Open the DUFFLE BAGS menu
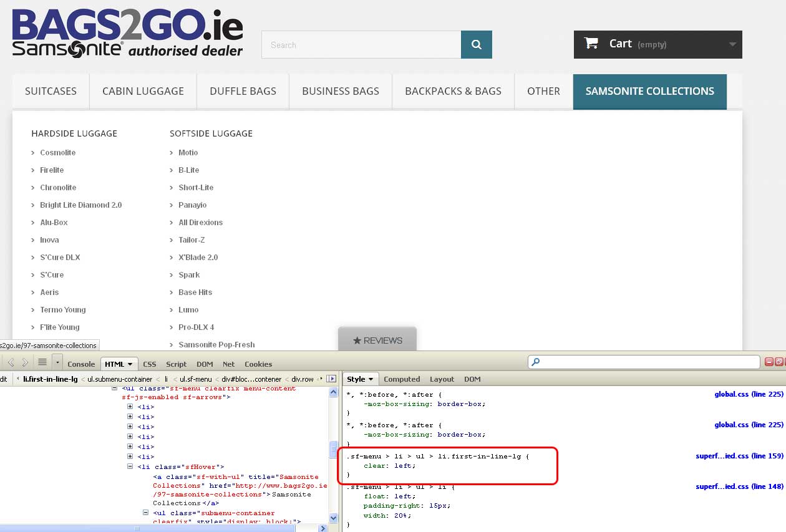 243,91
